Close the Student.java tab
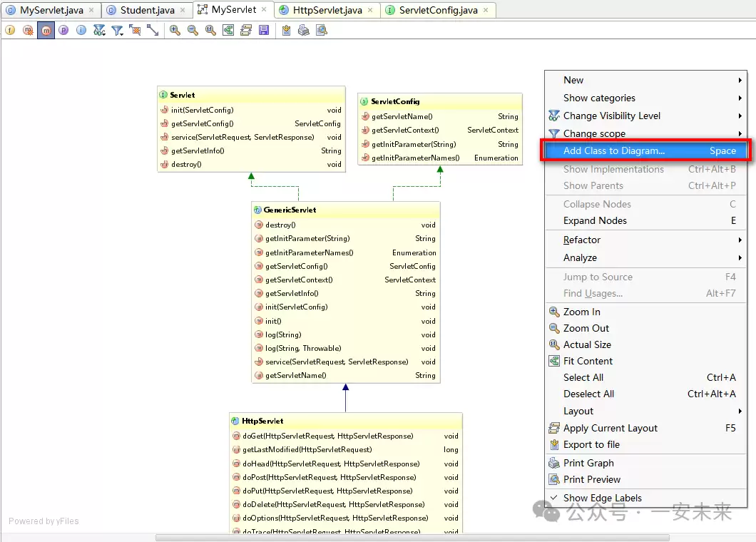Viewport: 756px width, 542px height. pos(183,10)
